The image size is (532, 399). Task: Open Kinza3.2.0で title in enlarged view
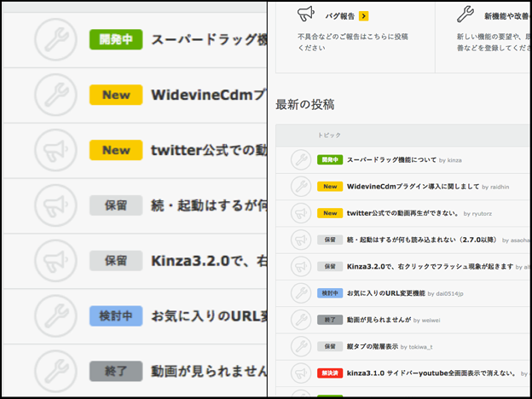209,261
